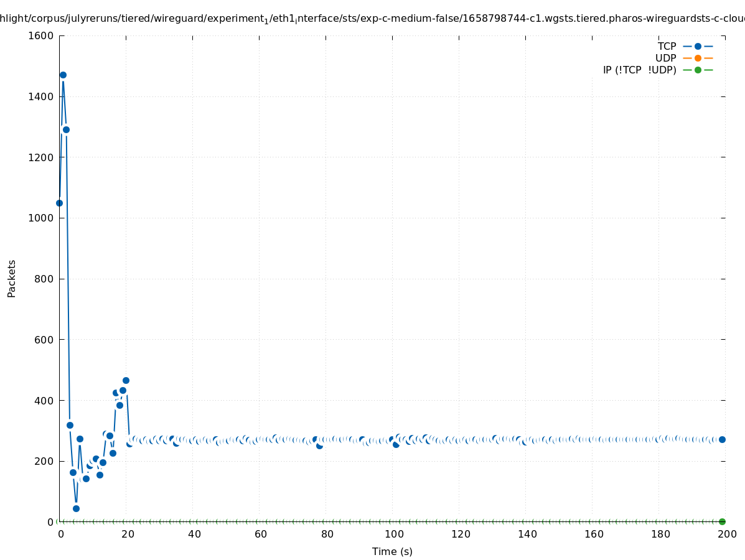Click the highest TCP peak data point

pyautogui.click(x=63, y=75)
